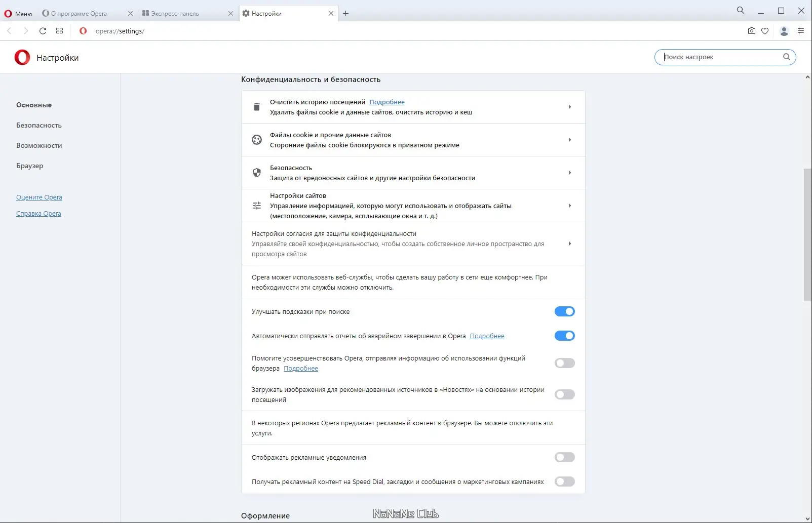This screenshot has height=523, width=812.
Task: Open the user profile icon
Action: point(784,31)
